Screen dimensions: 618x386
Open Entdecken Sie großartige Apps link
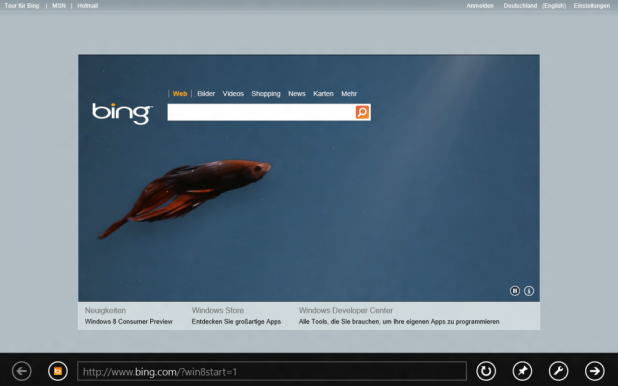[236, 322]
